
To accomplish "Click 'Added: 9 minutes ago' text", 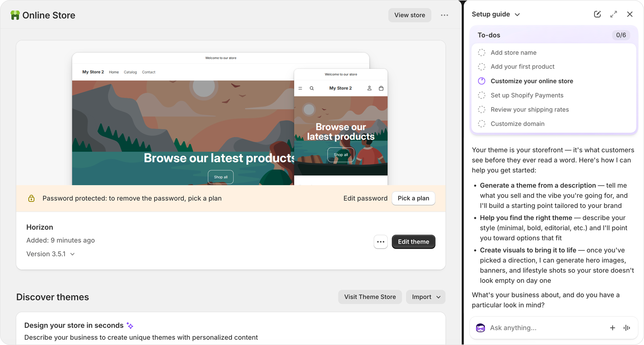I will pos(61,240).
